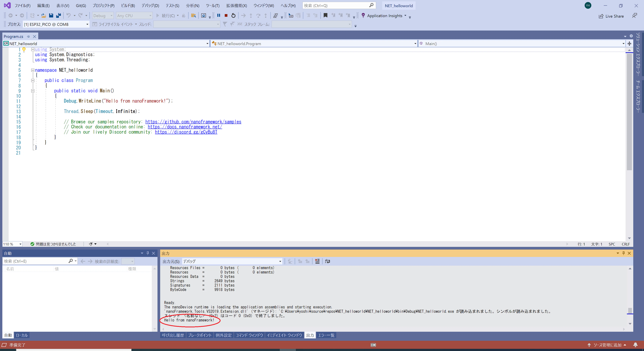
Task: Click the Restart debugging icon
Action: 233,15
